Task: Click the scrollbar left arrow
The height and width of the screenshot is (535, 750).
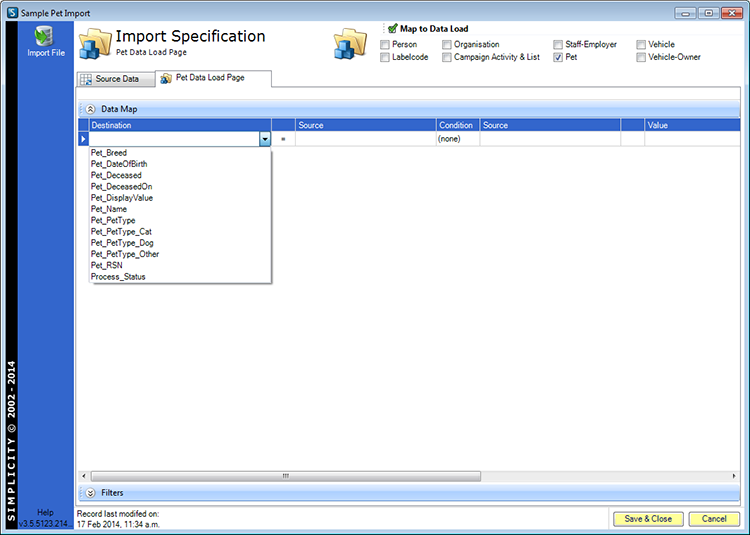Action: click(x=84, y=476)
